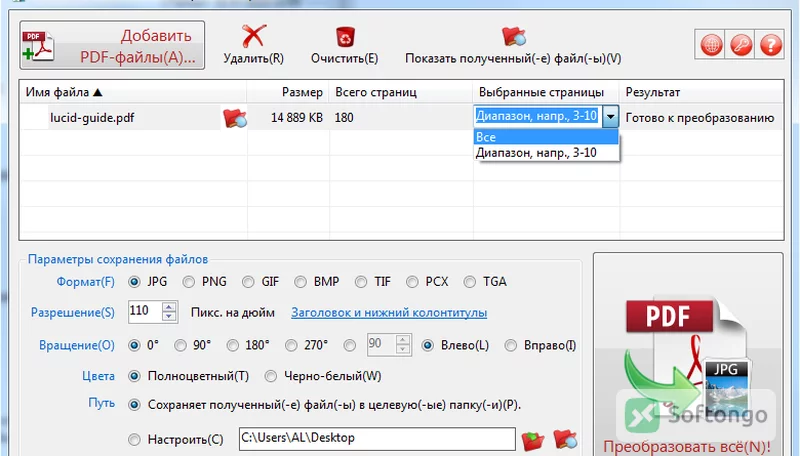800x456 pixels.
Task: Click the 14 889 KB size cell
Action: 297,118
